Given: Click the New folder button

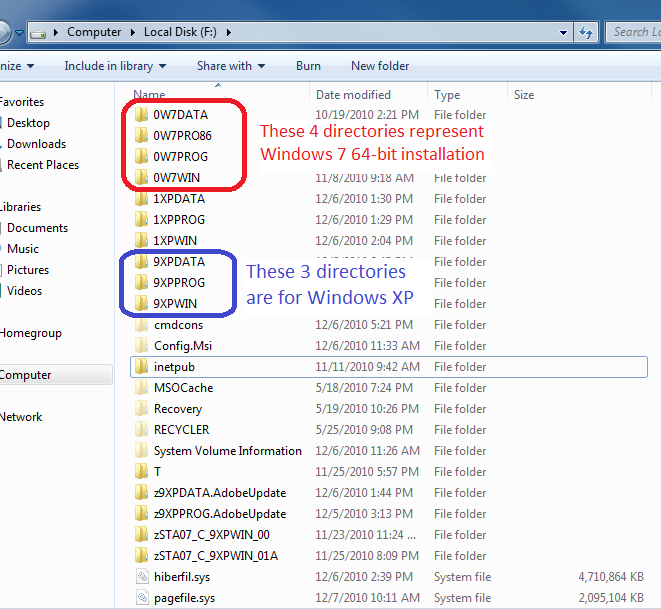Looking at the screenshot, I should pos(380,66).
